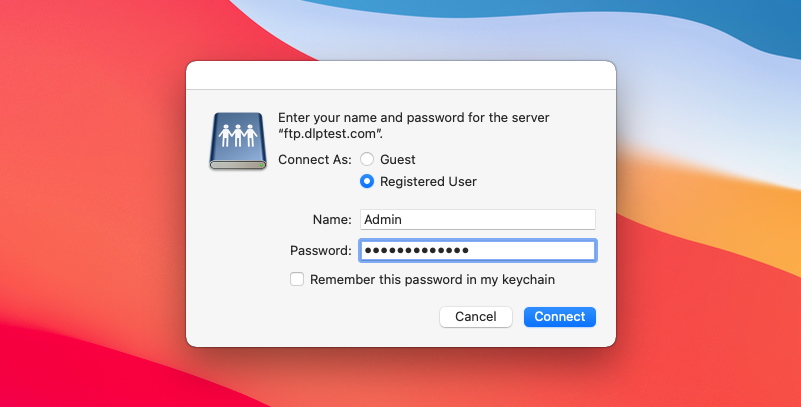Click the dialog's empty title bar
Screen dimensions: 801x407
400,76
